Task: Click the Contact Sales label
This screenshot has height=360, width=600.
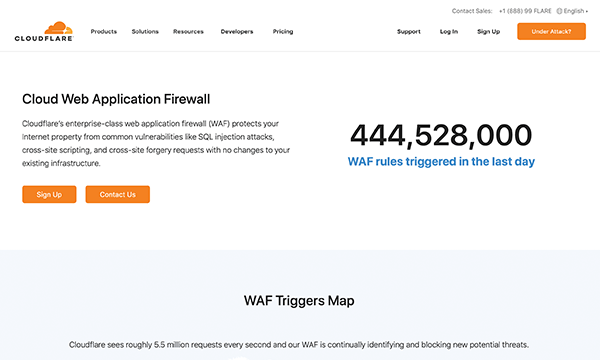Action: click(x=472, y=11)
